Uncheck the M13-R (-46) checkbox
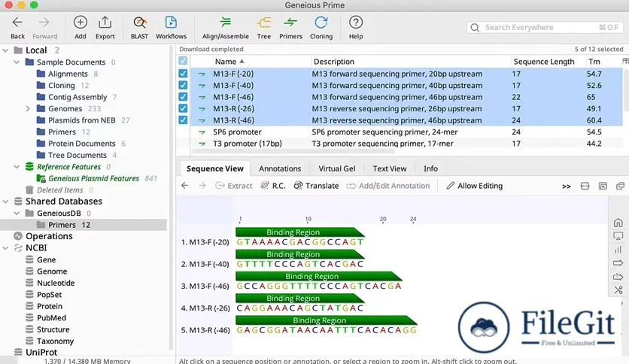Viewport: 629px width, 364px height. pyautogui.click(x=183, y=120)
